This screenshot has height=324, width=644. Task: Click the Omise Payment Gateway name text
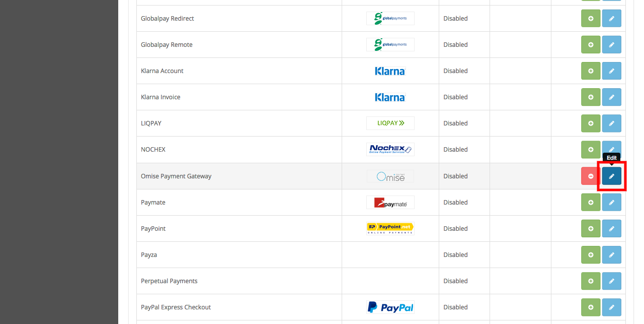pos(176,176)
